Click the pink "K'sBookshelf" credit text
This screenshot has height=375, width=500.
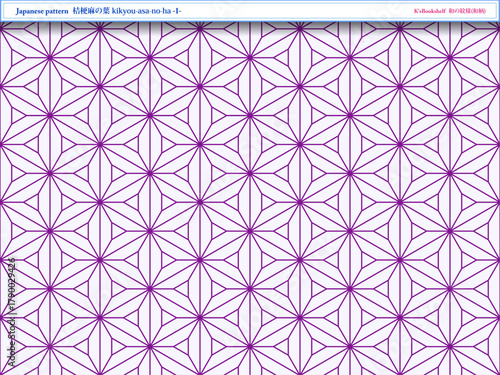click(430, 11)
